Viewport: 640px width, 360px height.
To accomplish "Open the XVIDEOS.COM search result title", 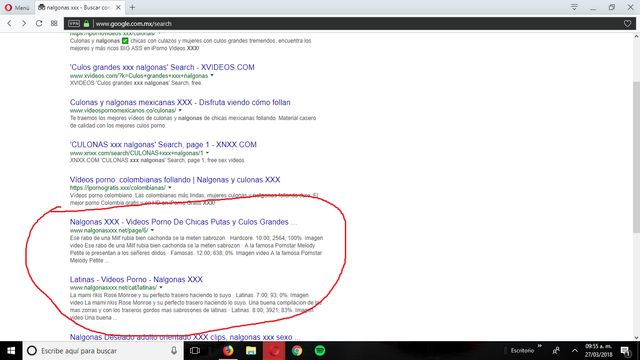I will tap(162, 67).
